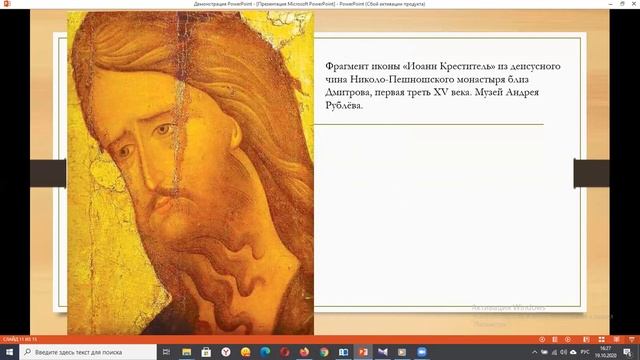Image resolution: width=640 pixels, height=360 pixels.
Task: Go to previous slide via status bar arrow
Action: (x=542, y=339)
